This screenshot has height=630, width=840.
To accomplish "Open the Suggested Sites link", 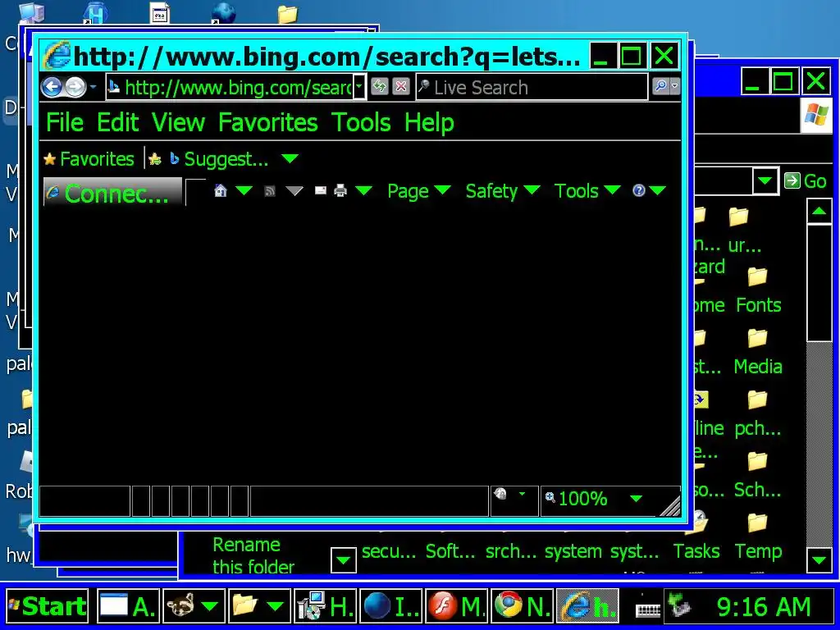I will pos(218,159).
